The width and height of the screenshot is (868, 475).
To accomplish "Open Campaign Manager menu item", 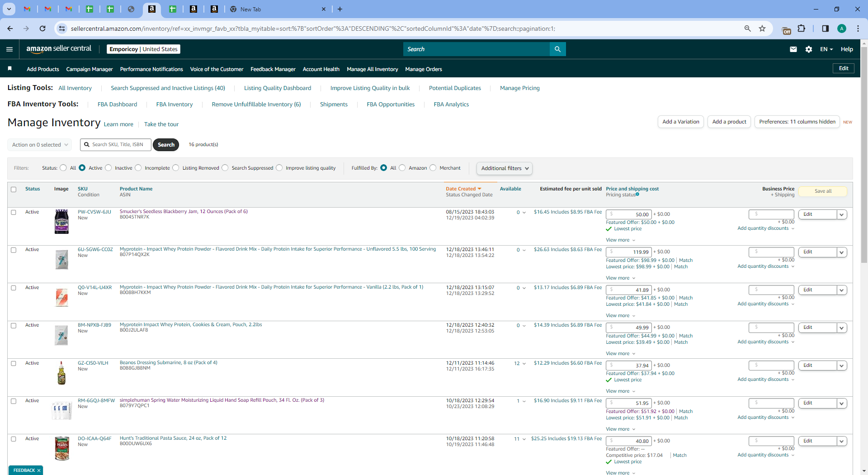I will click(90, 69).
